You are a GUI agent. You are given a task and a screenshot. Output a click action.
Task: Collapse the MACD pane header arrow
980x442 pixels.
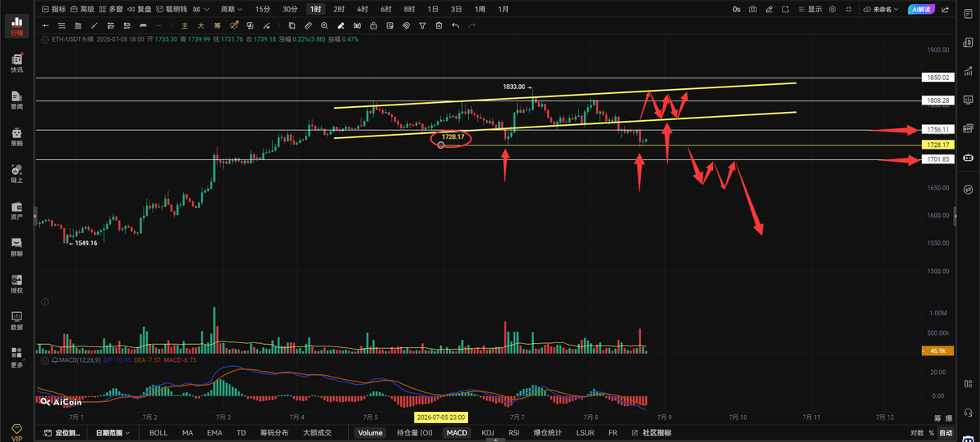coord(45,360)
